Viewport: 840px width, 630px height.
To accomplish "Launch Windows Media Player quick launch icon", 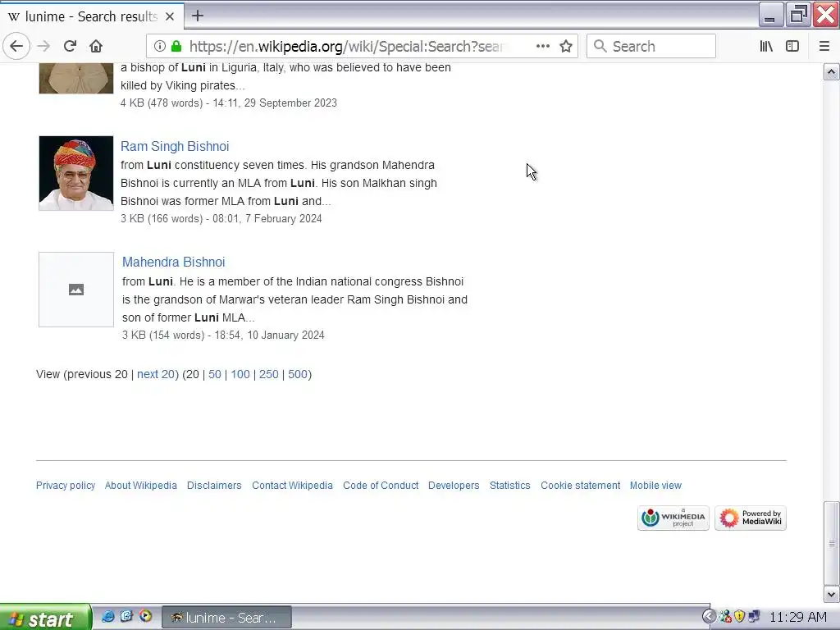I will (145, 617).
